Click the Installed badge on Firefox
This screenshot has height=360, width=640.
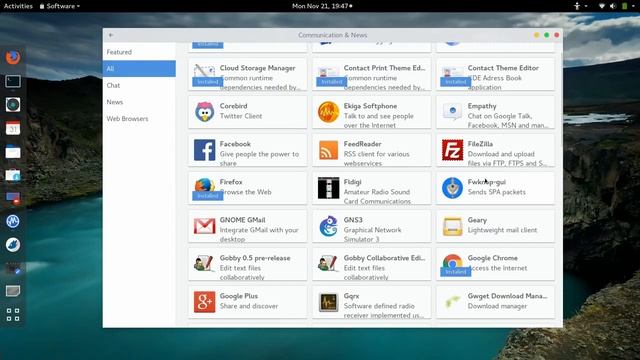pyautogui.click(x=208, y=196)
